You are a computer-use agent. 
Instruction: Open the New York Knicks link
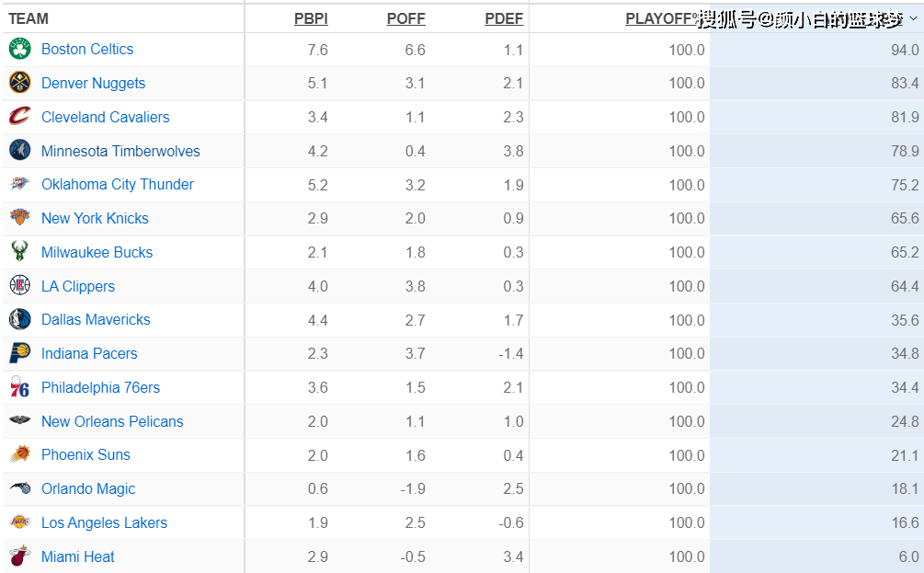(95, 219)
